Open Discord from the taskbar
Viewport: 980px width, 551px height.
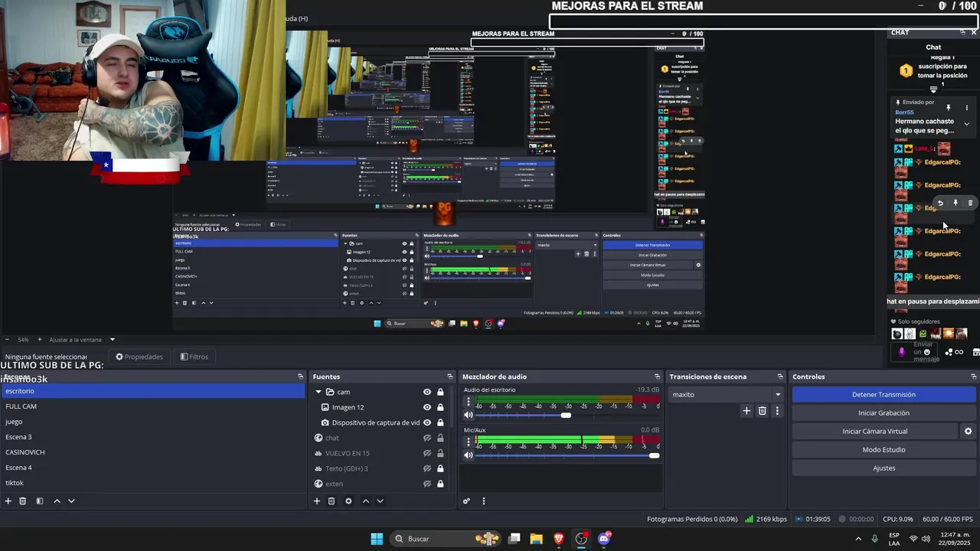tap(604, 539)
